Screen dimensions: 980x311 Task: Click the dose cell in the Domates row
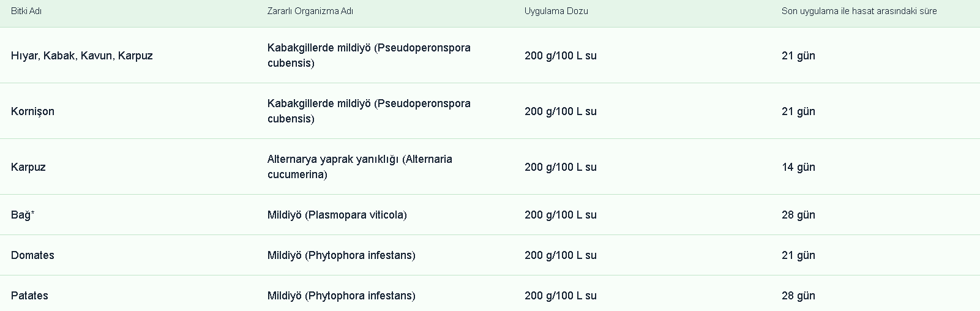pyautogui.click(x=560, y=255)
